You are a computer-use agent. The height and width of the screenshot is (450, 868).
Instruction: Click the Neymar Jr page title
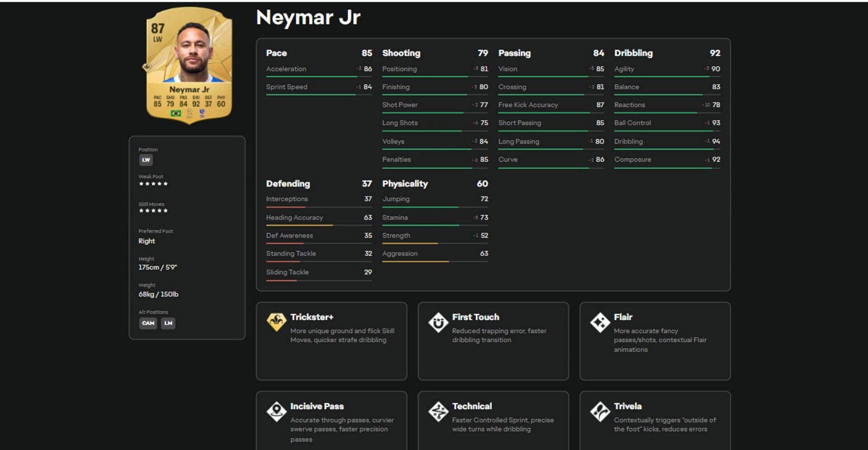coord(308,18)
